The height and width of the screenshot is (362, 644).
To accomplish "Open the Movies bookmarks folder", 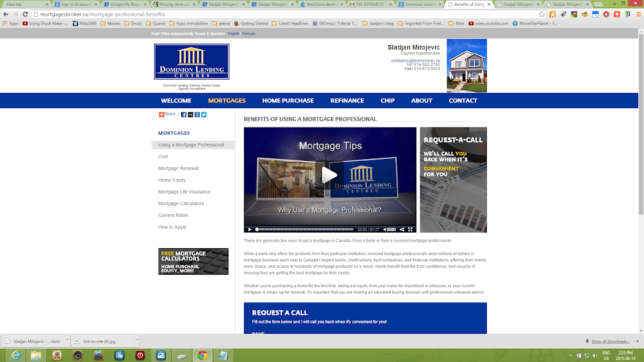I will [110, 23].
